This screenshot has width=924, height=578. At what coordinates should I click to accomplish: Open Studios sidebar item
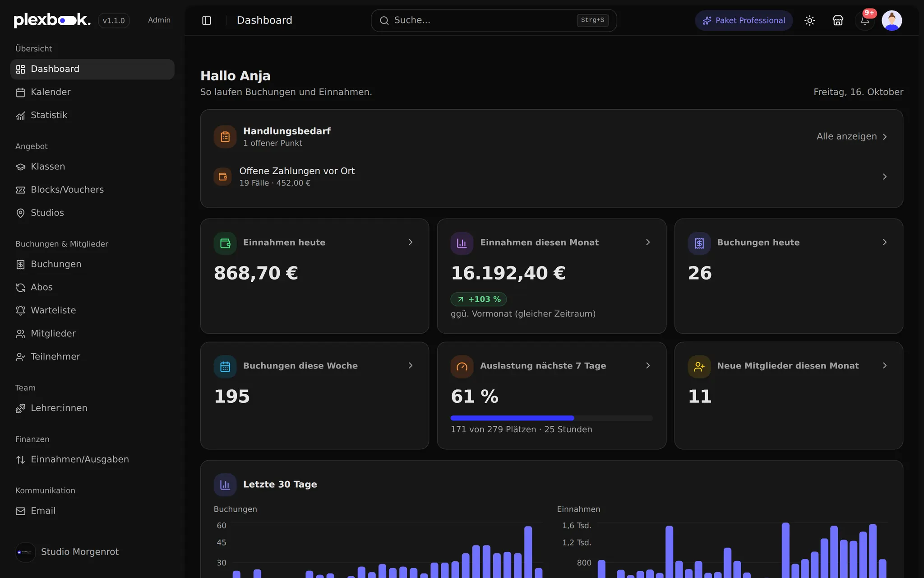[92, 213]
